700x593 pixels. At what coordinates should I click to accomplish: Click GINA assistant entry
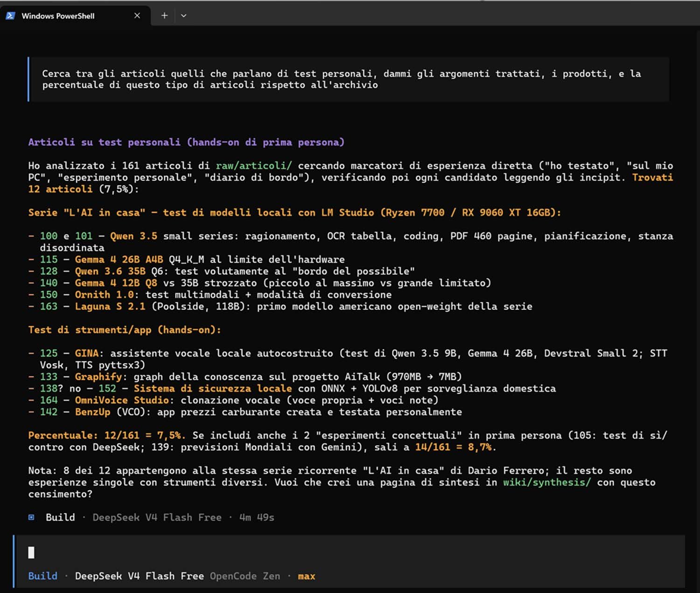click(87, 353)
